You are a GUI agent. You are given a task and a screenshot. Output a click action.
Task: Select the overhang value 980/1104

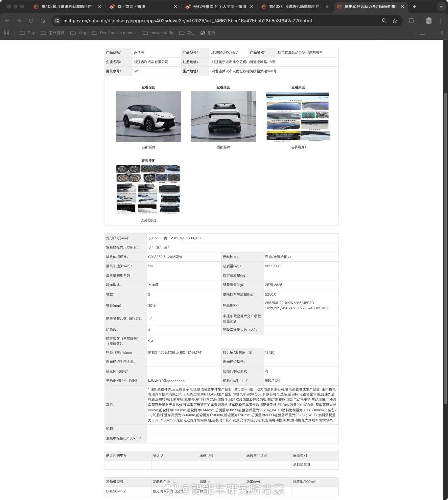click(x=272, y=381)
